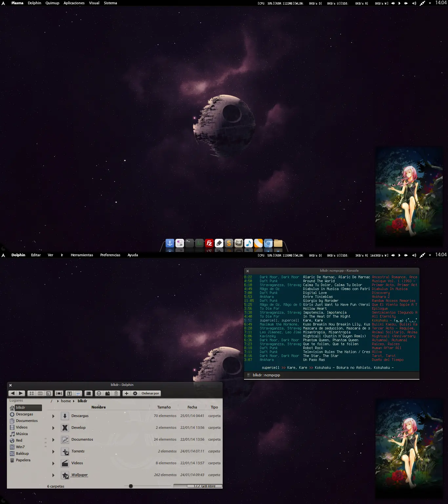Open the breadcrumb arrow before blkdr
Screen dimensions: 448x504
74,401
